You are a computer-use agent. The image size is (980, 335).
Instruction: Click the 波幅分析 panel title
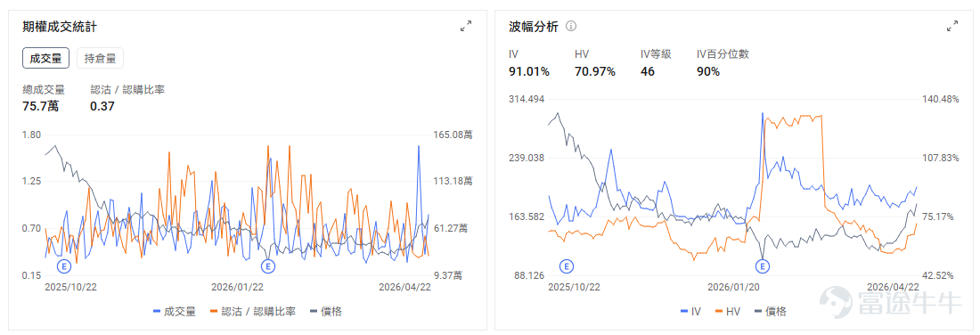tap(534, 27)
